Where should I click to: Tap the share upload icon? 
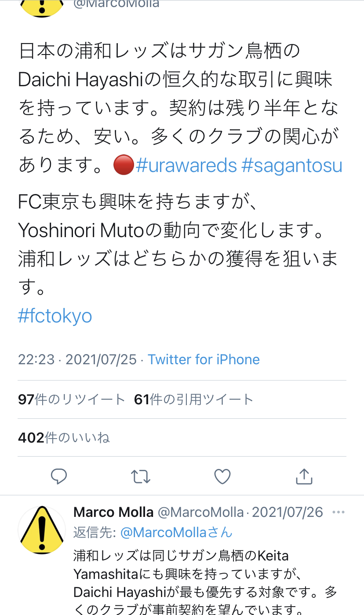point(304,476)
